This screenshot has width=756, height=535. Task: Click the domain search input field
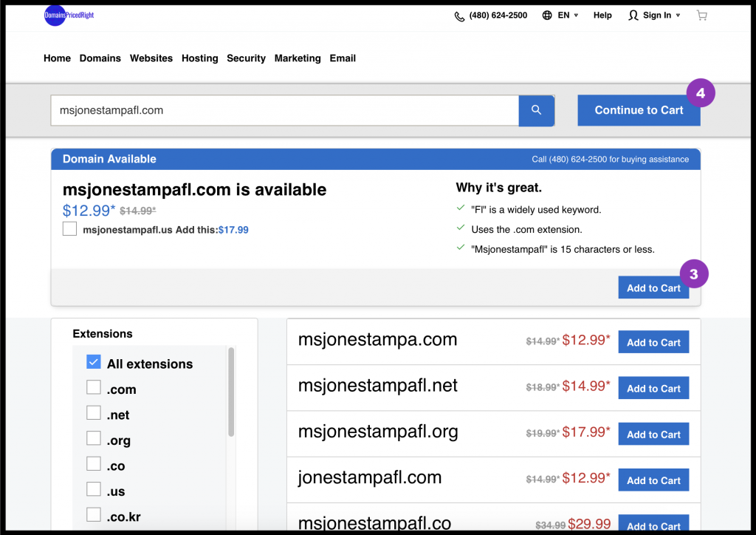coord(284,110)
